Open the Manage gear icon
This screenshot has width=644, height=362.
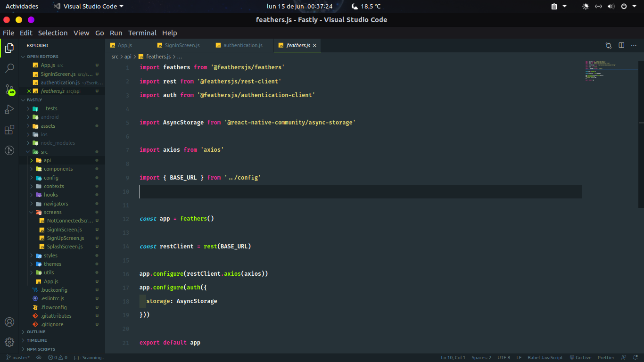coord(9,341)
